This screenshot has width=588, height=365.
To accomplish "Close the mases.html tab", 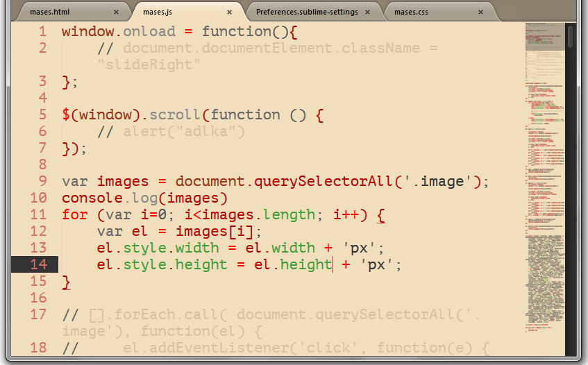I will [x=116, y=12].
